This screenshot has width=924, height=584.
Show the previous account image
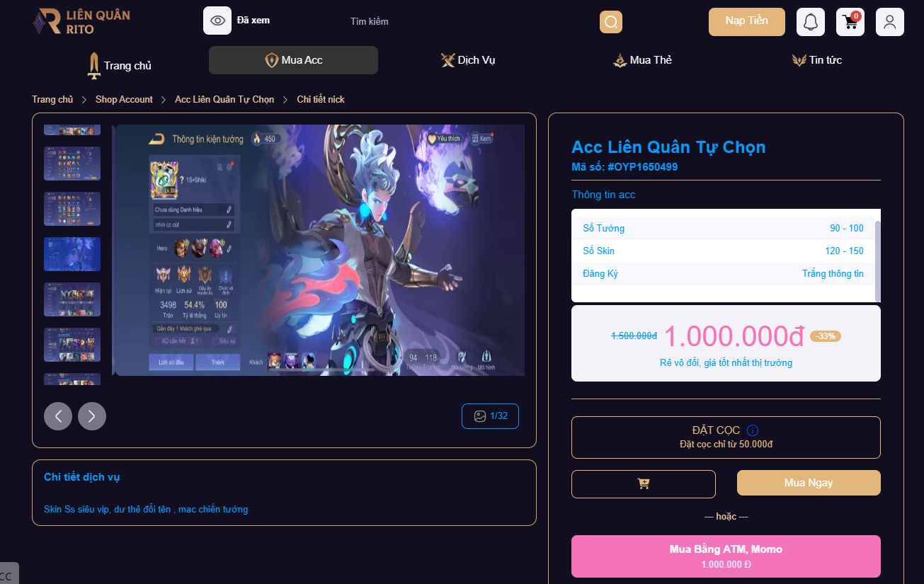58,416
